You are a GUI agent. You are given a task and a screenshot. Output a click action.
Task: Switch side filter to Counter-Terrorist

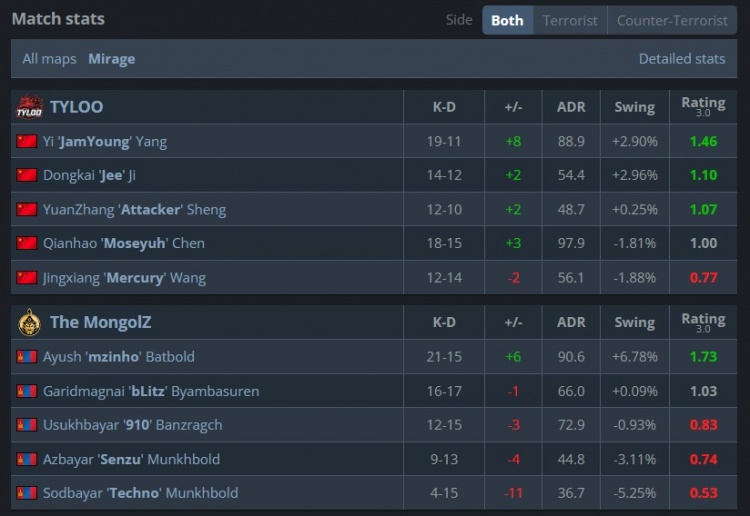672,20
